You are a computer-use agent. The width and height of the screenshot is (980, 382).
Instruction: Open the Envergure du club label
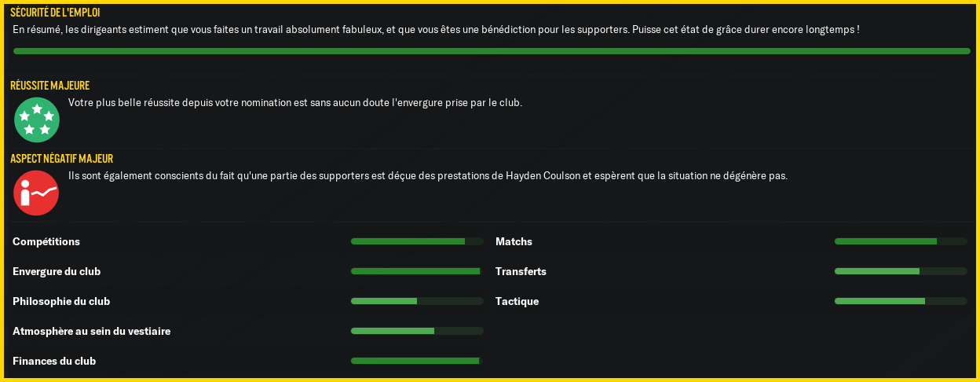point(57,272)
